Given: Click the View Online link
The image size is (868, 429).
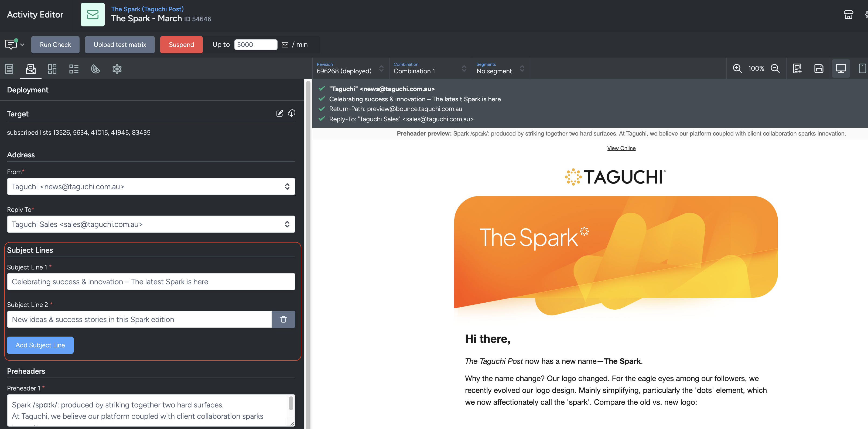Looking at the screenshot, I should (621, 148).
